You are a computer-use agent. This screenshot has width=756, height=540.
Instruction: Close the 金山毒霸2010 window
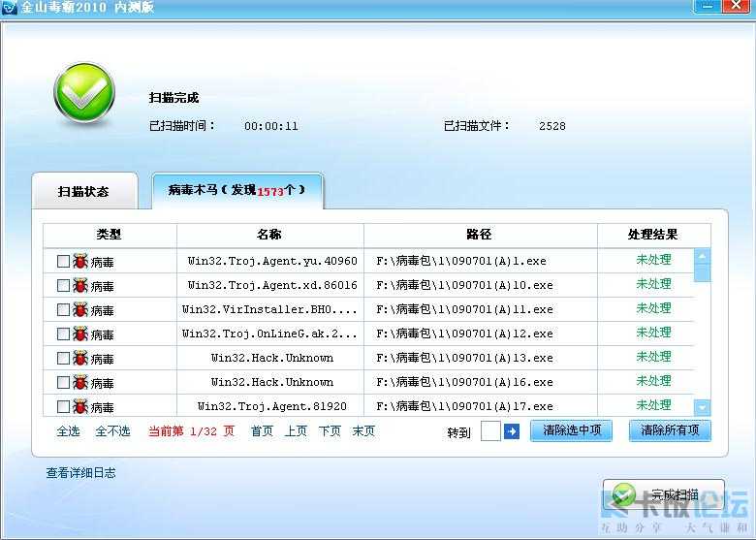[737, 6]
